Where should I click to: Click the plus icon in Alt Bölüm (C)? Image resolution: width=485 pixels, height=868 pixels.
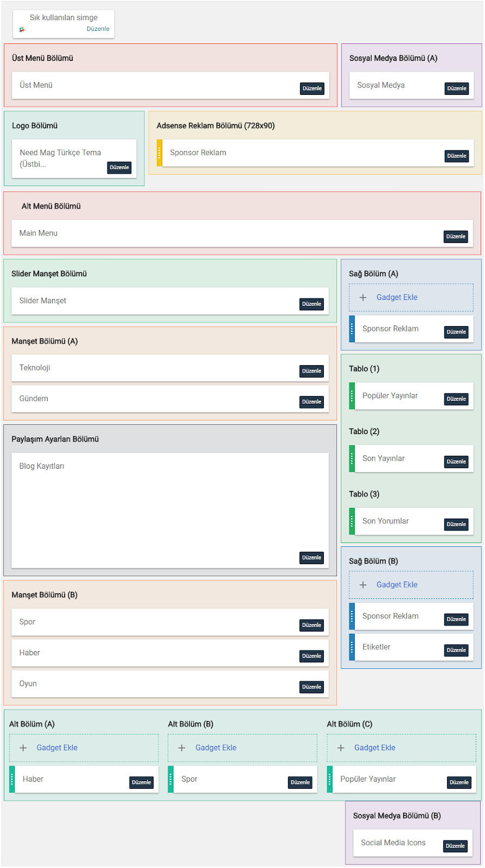point(341,748)
